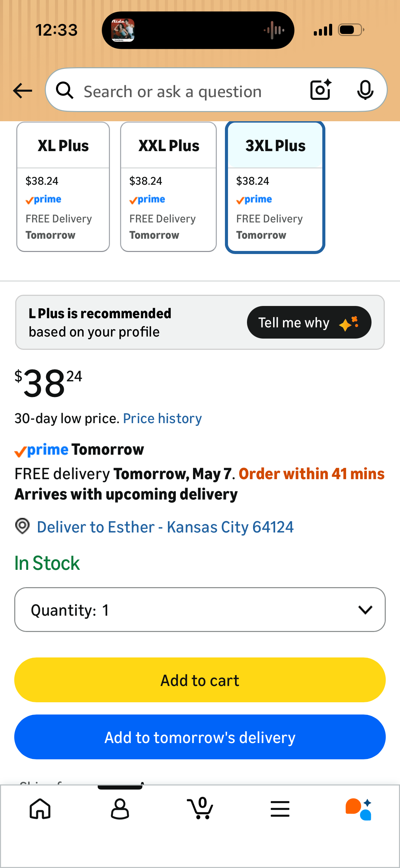The width and height of the screenshot is (400, 868).
Task: Open the hamburger menu icon
Action: click(280, 809)
